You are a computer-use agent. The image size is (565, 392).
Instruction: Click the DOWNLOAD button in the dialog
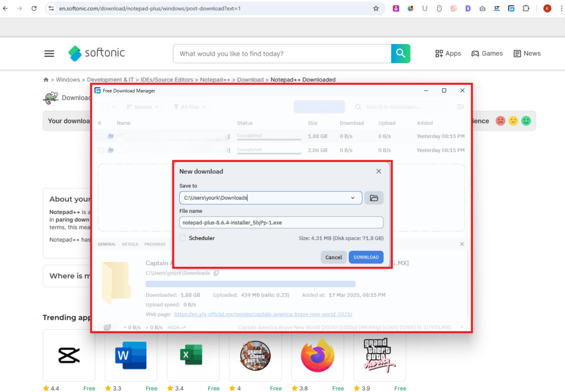pyautogui.click(x=366, y=257)
